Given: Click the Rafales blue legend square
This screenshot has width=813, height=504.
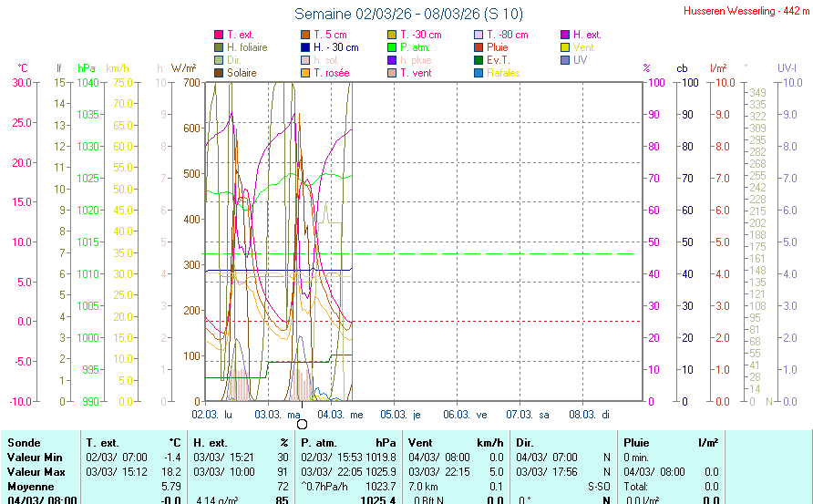Looking at the screenshot, I should pyautogui.click(x=479, y=73).
